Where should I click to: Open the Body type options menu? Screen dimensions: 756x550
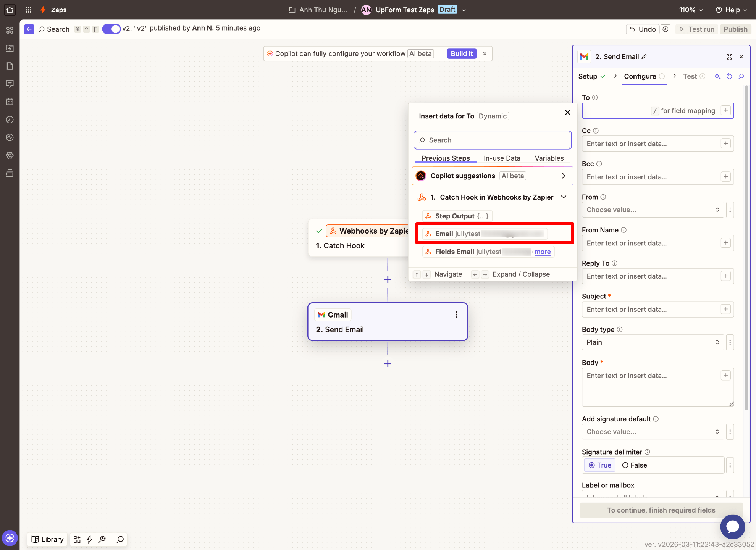tap(730, 342)
